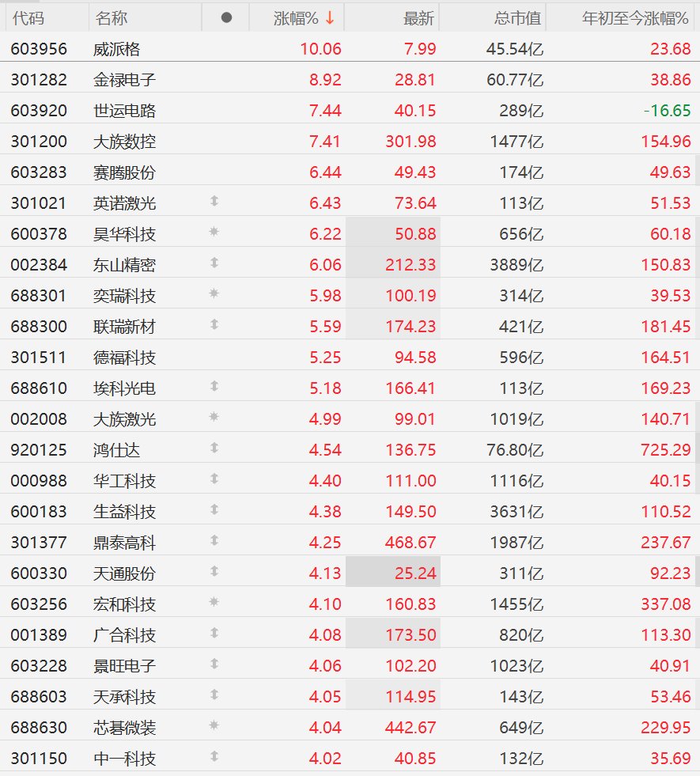Viewport: 700px width, 776px height.
Task: Click the marker icon in 中一科技 row
Action: pos(214,756)
